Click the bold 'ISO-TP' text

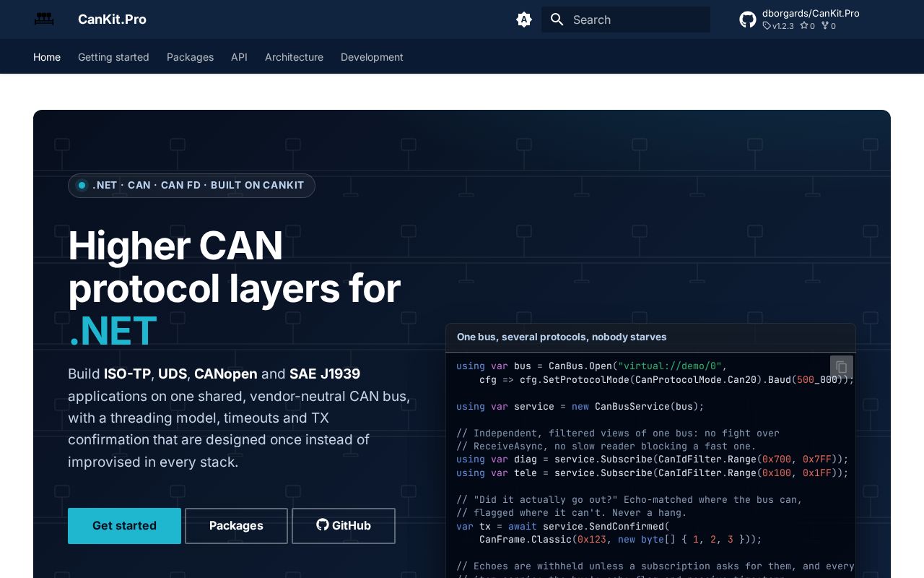click(127, 374)
